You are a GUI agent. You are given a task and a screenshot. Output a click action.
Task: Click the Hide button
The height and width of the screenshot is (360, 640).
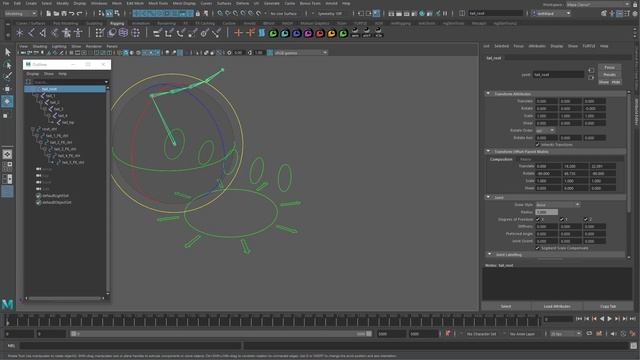616,82
